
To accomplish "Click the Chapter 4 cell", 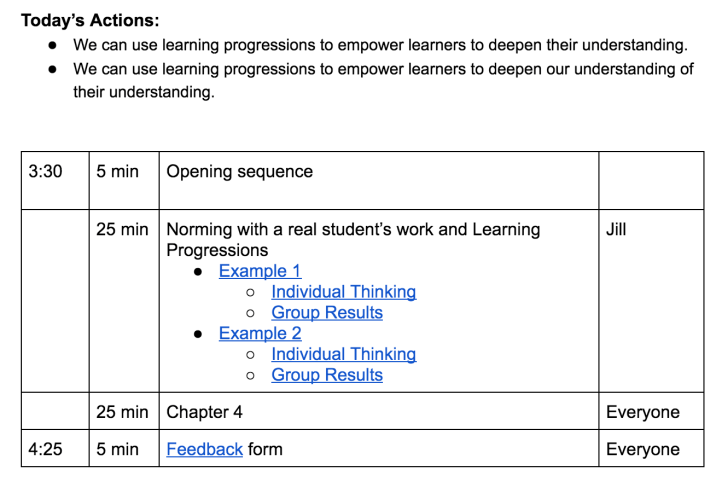I will (x=204, y=412).
